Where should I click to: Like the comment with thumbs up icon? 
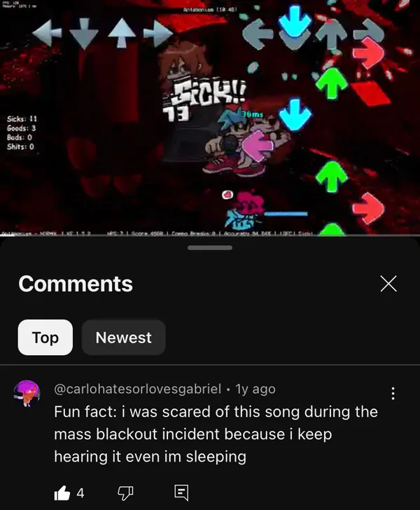tap(62, 493)
